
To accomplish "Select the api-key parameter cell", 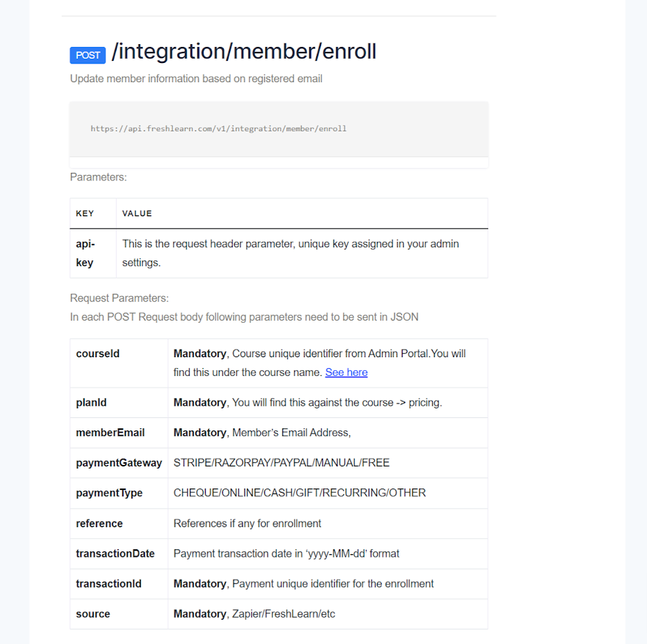I will [93, 253].
